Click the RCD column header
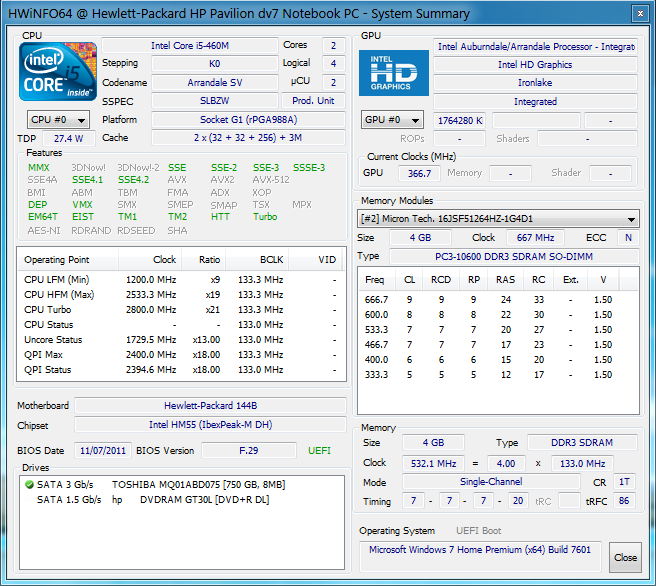The image size is (656, 586). pos(441,279)
